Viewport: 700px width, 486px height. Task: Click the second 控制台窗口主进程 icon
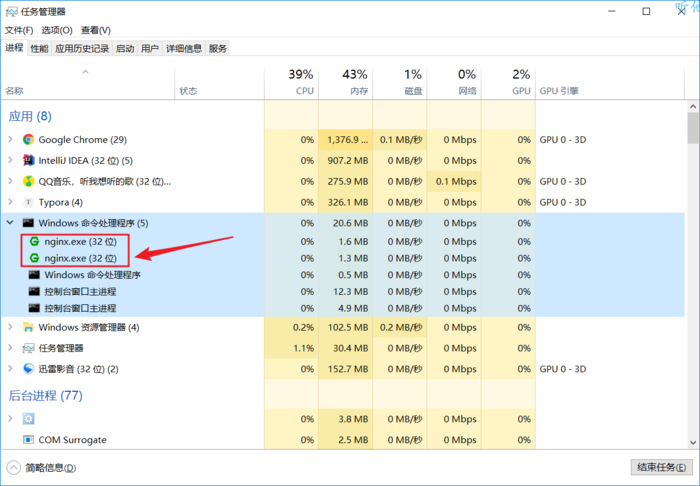[34, 308]
